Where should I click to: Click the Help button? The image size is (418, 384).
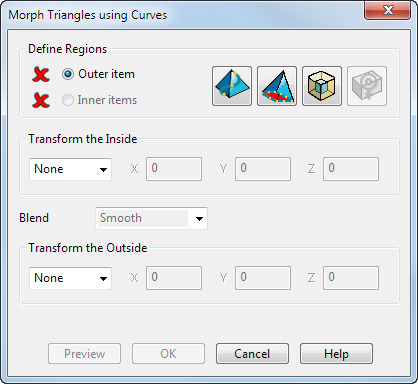336,354
